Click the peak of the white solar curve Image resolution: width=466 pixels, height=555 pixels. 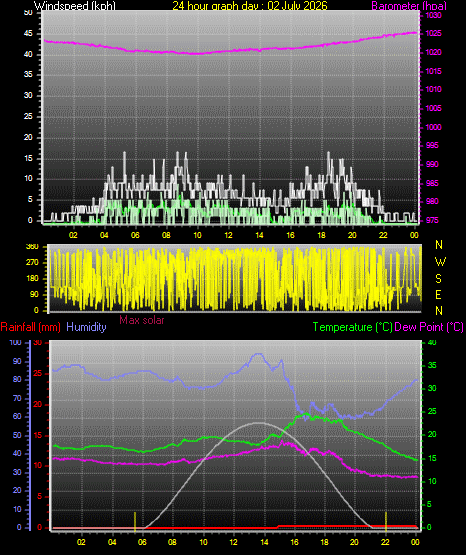click(259, 423)
